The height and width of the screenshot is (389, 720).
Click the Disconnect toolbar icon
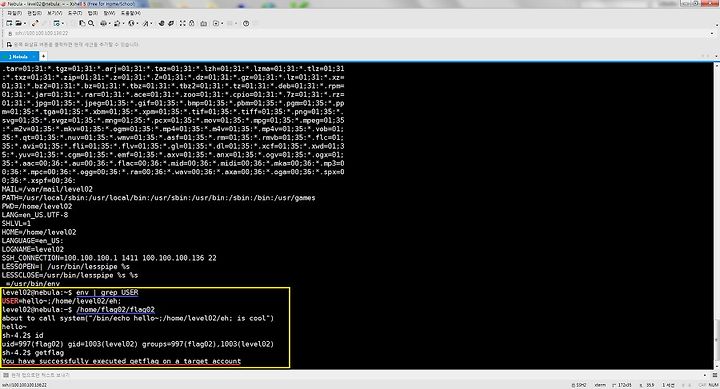coord(35,23)
